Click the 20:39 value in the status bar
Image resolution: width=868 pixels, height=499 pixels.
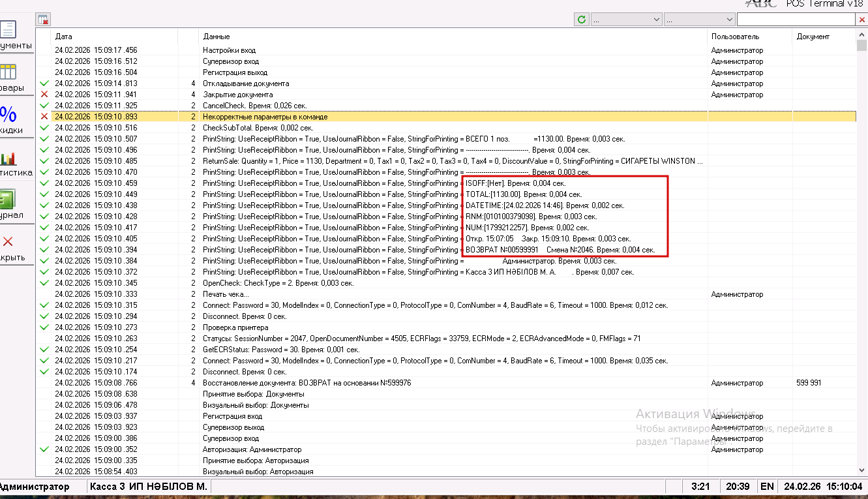738,487
